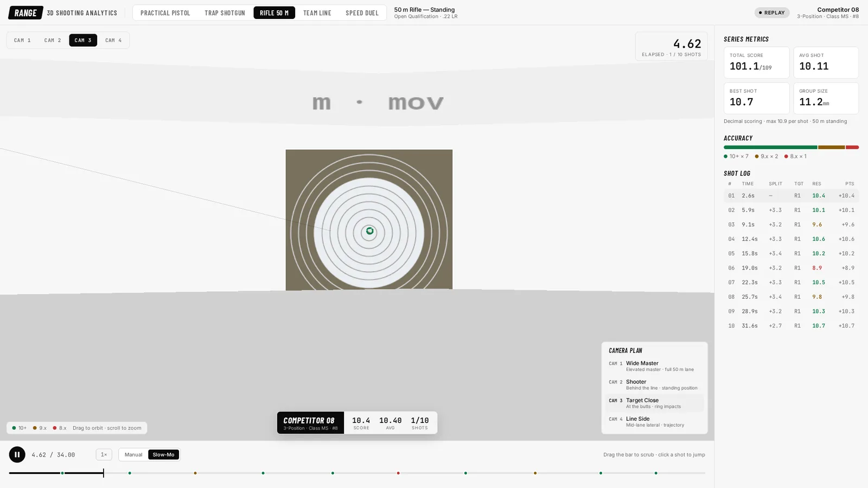Click the RANGE logo
This screenshot has height=488, width=868.
[25, 12]
